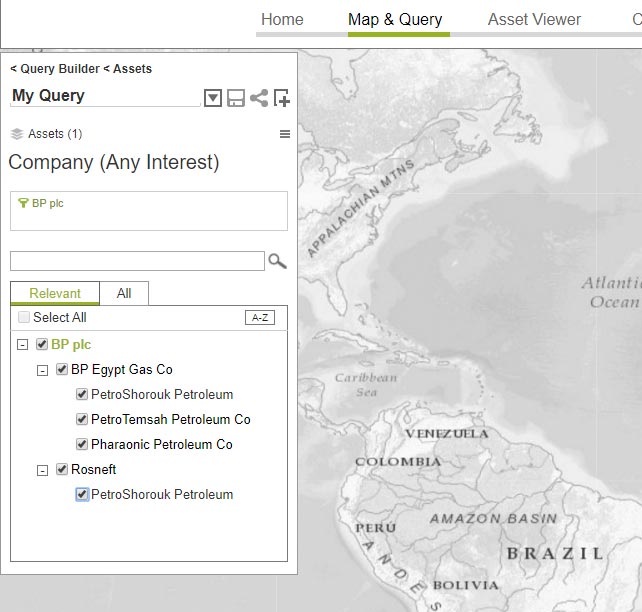
Task: Click the search magnifier icon
Action: click(x=277, y=261)
